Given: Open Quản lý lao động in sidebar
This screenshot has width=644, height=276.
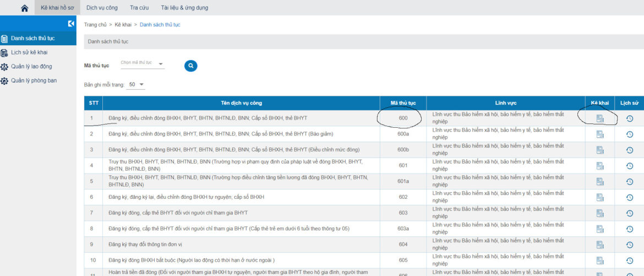Looking at the screenshot, I should 31,67.
